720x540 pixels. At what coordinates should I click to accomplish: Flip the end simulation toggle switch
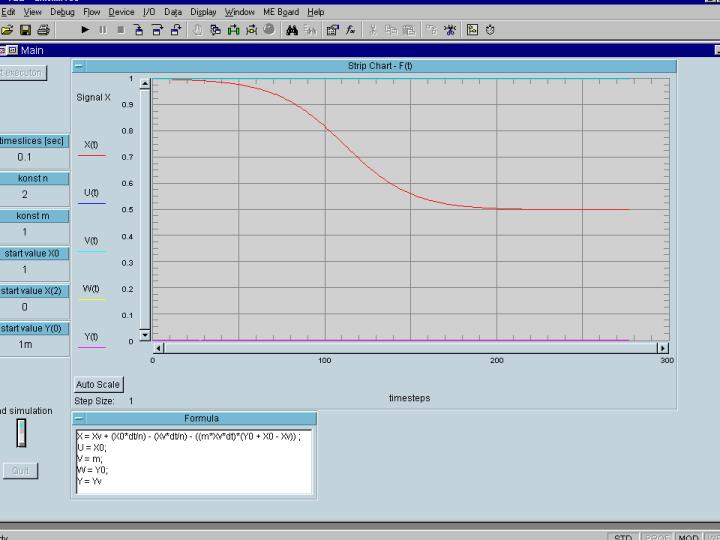(x=21, y=433)
